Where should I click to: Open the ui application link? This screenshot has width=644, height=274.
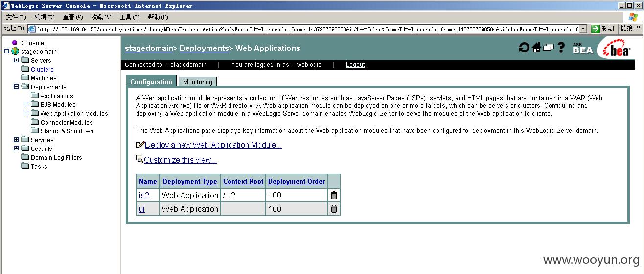click(x=141, y=209)
